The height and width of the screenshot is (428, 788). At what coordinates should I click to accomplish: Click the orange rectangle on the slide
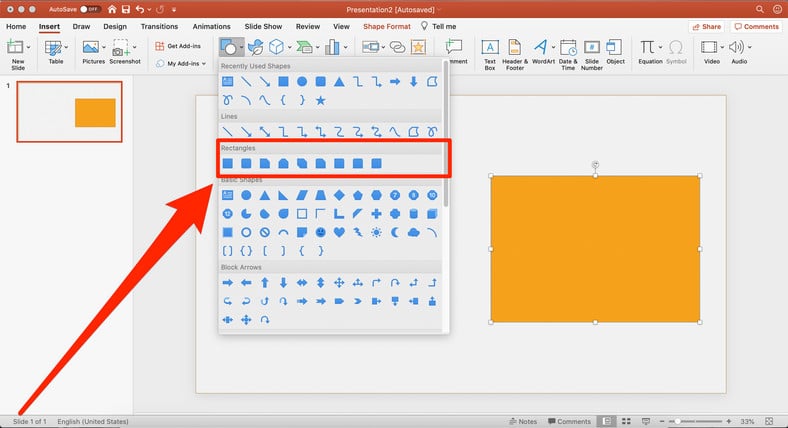tap(596, 249)
